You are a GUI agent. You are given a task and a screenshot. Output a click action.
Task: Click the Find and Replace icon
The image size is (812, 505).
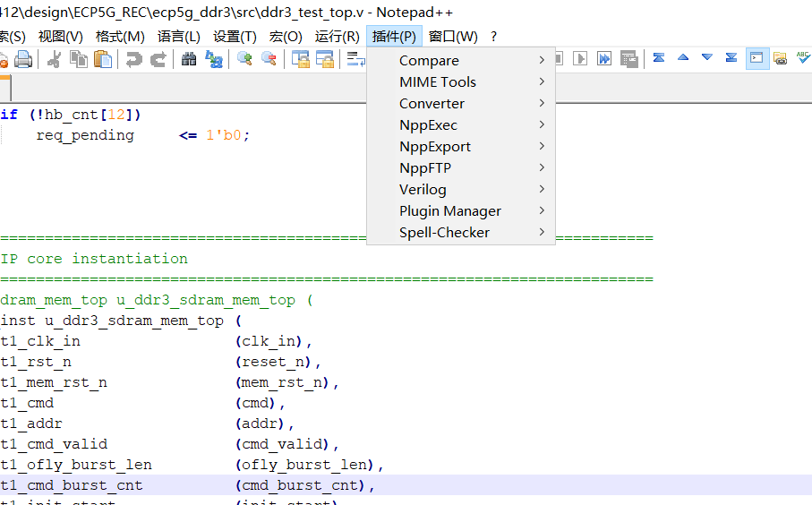[x=214, y=59]
